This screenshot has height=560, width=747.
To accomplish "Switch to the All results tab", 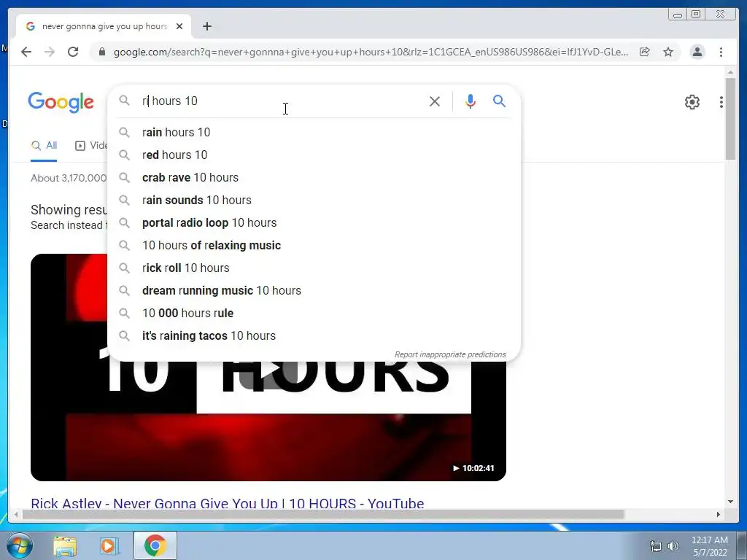I will [44, 146].
